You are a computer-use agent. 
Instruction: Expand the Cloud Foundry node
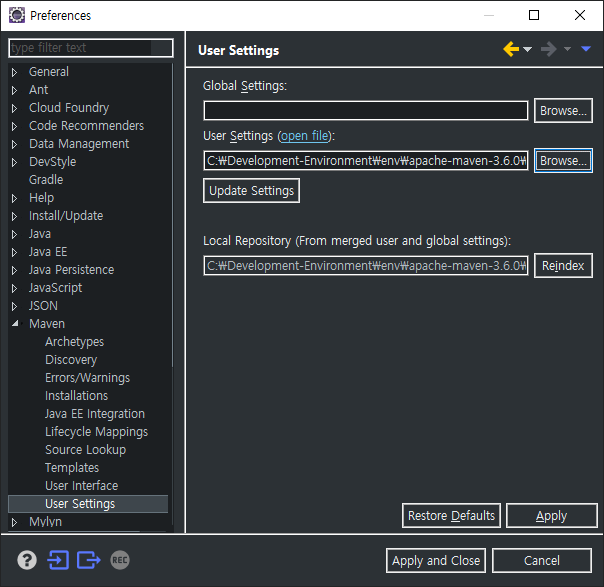click(x=15, y=108)
